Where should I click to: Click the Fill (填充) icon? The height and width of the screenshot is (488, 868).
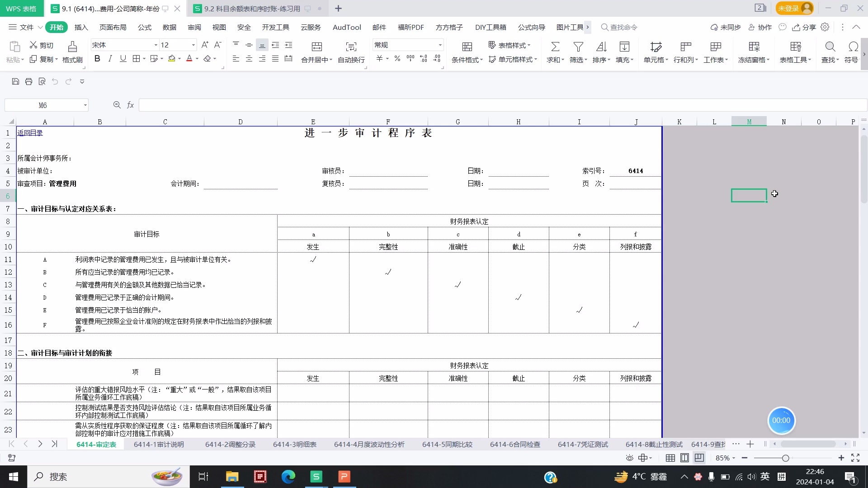click(x=624, y=47)
